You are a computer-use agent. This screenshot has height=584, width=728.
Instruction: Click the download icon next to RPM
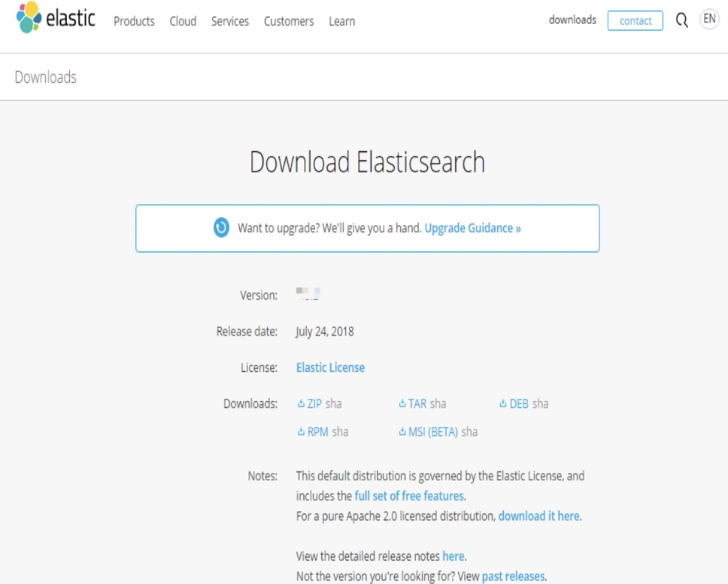(x=301, y=432)
